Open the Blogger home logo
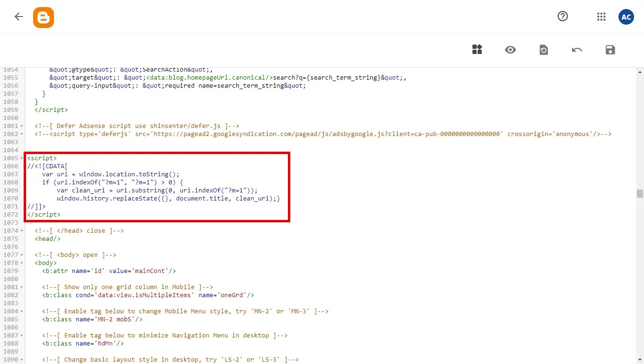 pos(44,17)
